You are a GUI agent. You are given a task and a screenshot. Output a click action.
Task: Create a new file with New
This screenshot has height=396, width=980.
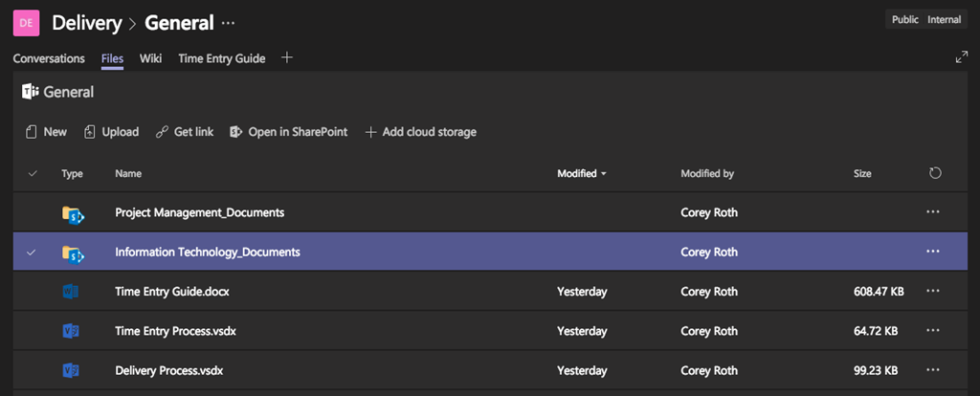46,132
